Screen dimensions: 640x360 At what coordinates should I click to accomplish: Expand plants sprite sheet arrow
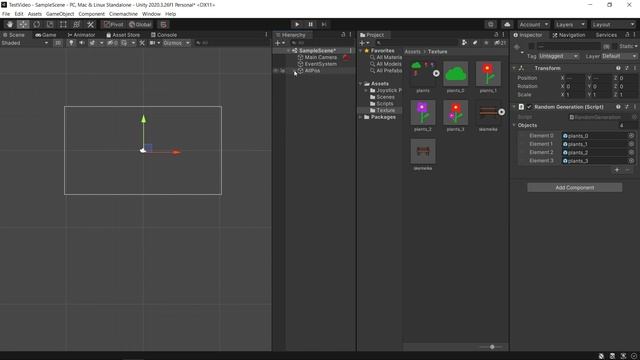[436, 73]
